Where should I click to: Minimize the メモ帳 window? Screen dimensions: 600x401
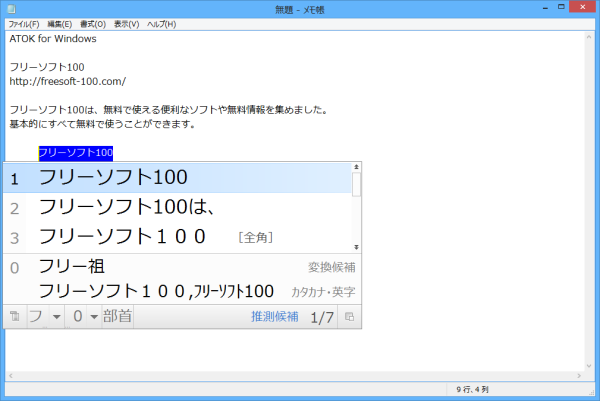(545, 8)
